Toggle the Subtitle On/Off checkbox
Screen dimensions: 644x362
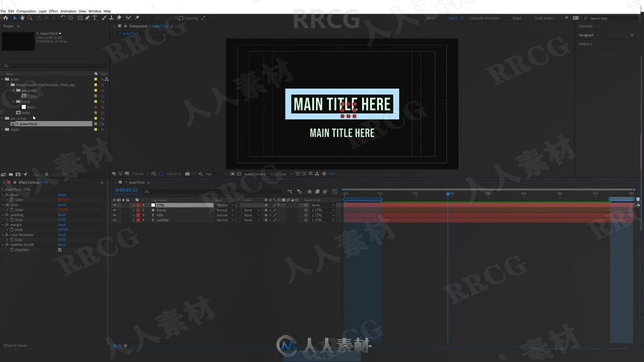60,250
